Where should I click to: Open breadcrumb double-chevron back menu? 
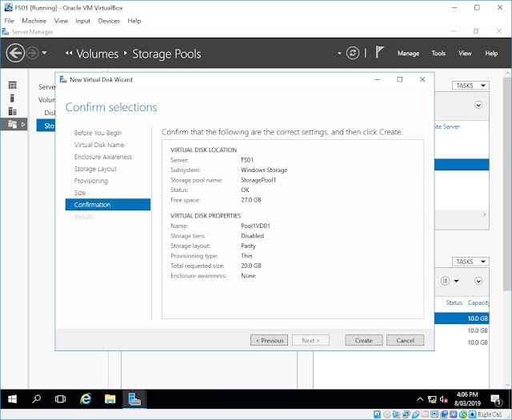pos(69,54)
